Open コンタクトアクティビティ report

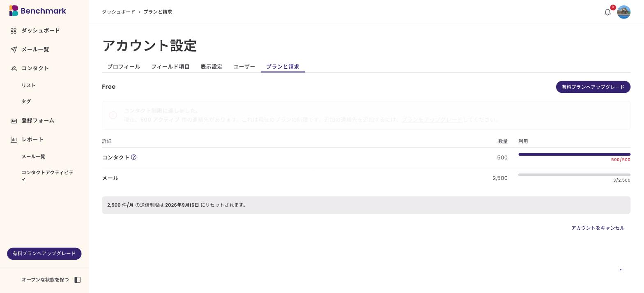click(47, 176)
